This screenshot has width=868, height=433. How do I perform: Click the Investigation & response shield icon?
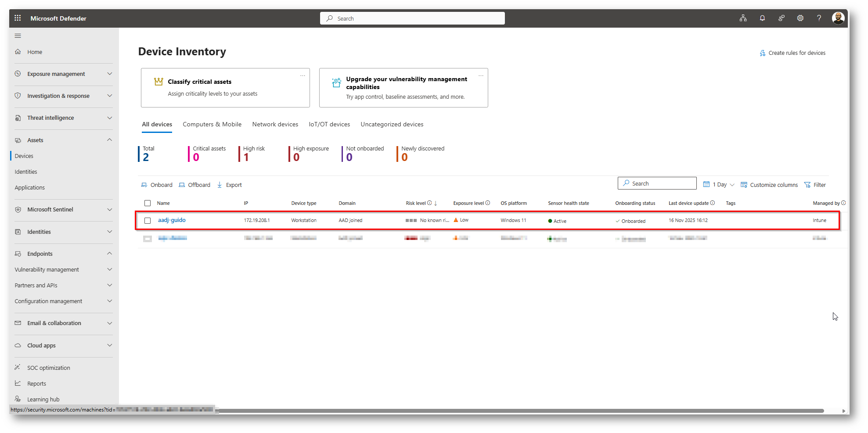point(18,96)
